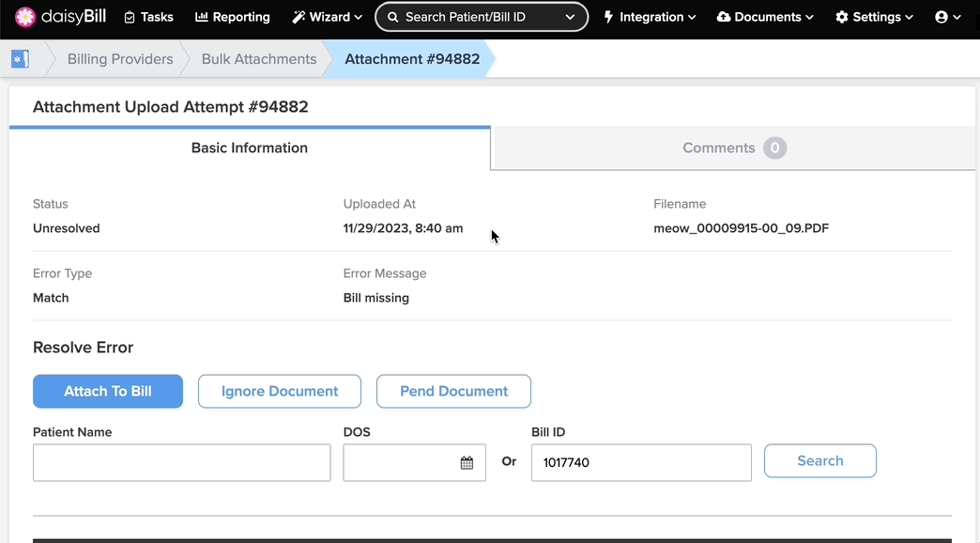Switch to the Comments tab

tap(734, 147)
